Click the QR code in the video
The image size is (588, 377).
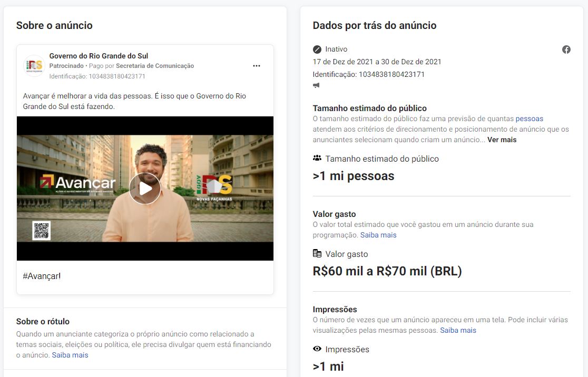[x=41, y=231]
